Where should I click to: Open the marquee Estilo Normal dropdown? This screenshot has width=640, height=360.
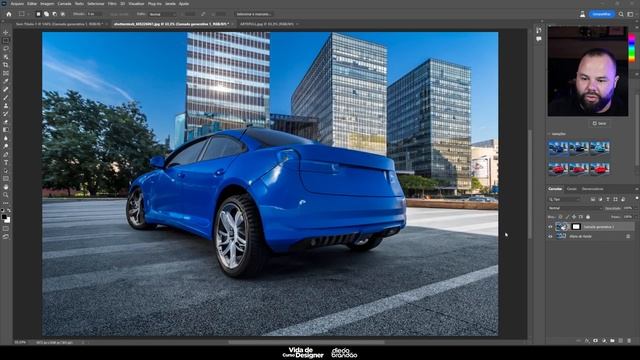[x=162, y=14]
